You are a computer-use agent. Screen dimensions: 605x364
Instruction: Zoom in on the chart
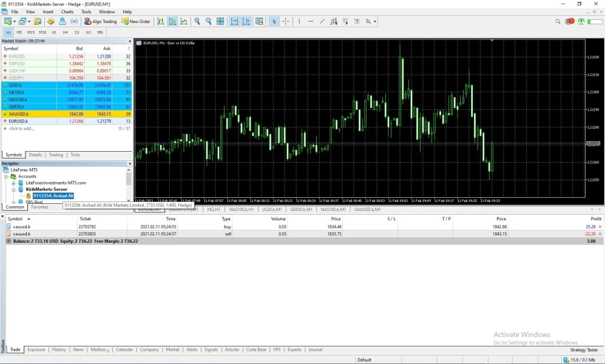coord(197,21)
